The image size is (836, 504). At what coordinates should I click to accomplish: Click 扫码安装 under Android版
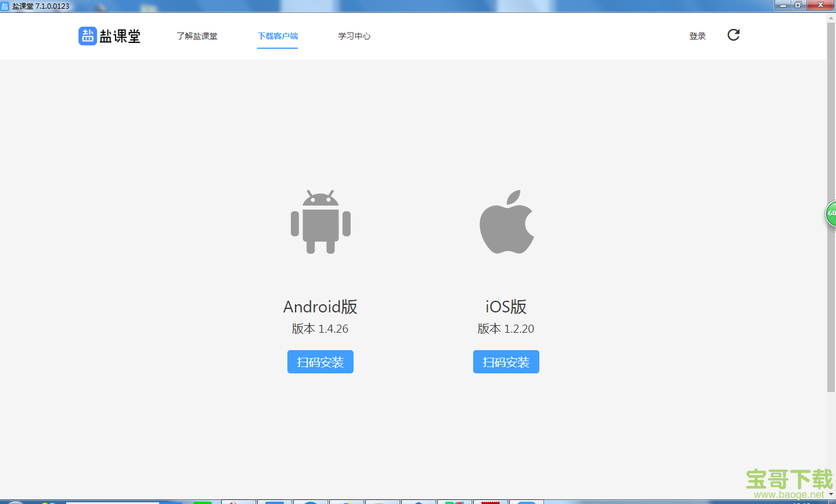(x=320, y=362)
